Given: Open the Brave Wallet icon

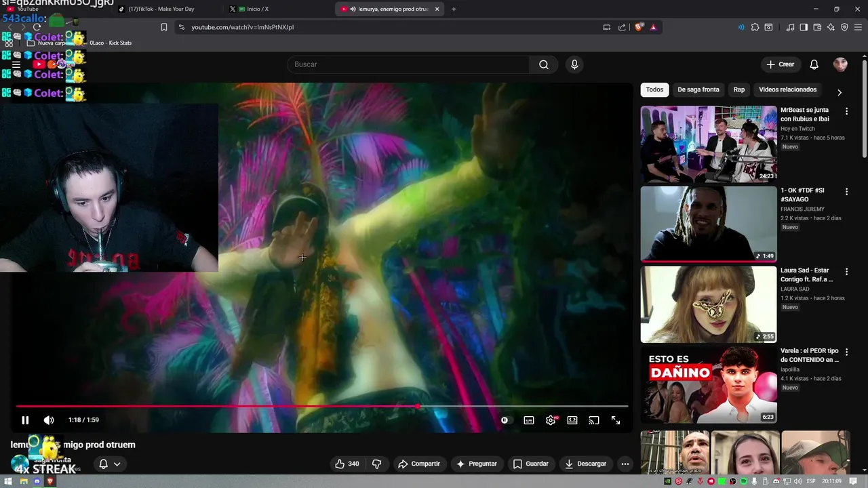Looking at the screenshot, I should coord(817,27).
